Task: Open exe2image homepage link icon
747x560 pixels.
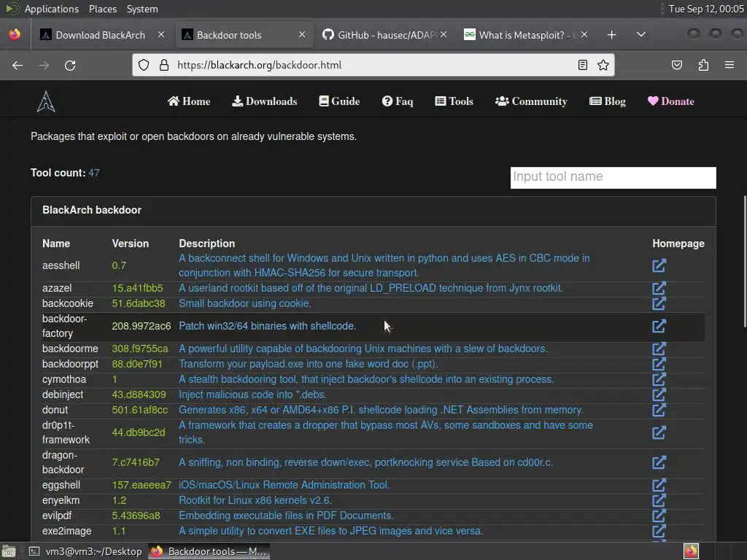Action: tap(659, 531)
